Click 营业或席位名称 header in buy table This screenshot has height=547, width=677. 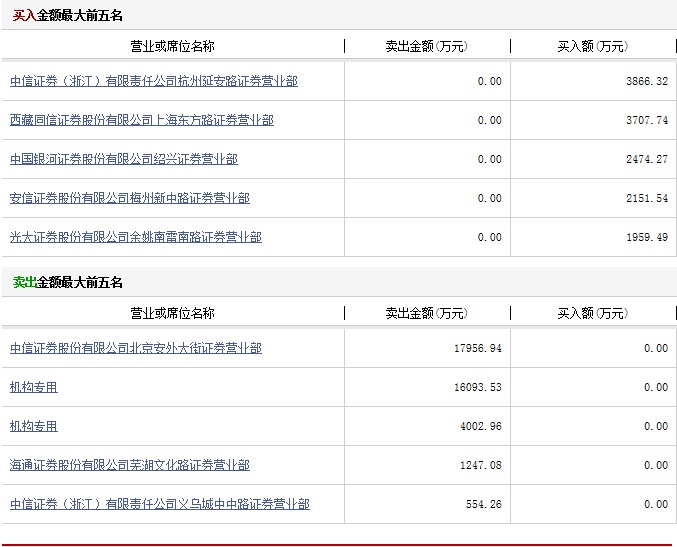click(x=173, y=46)
